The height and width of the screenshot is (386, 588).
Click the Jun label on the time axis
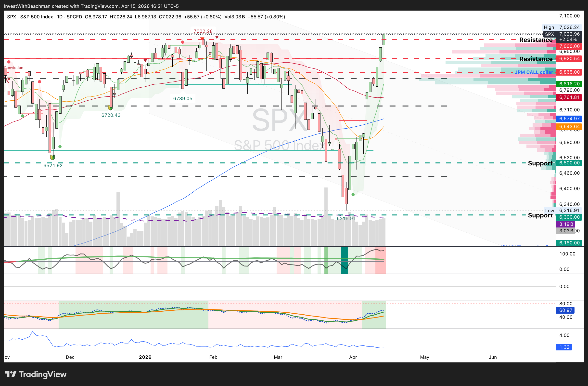493,357
